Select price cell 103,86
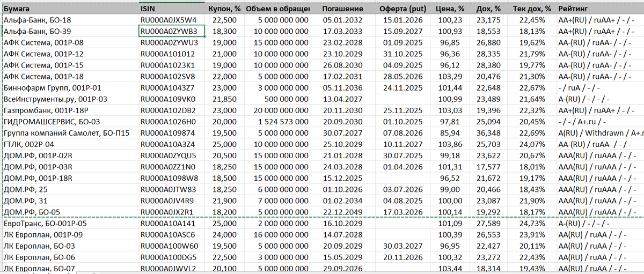 449,144
